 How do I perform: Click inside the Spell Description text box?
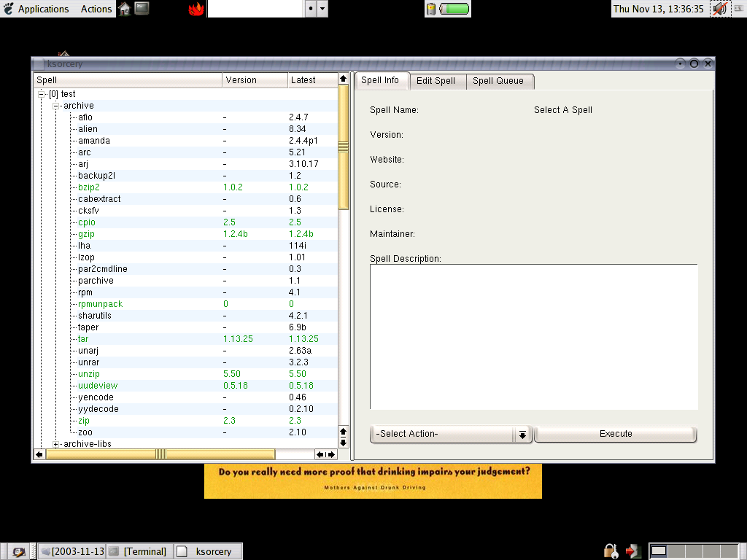click(x=533, y=336)
